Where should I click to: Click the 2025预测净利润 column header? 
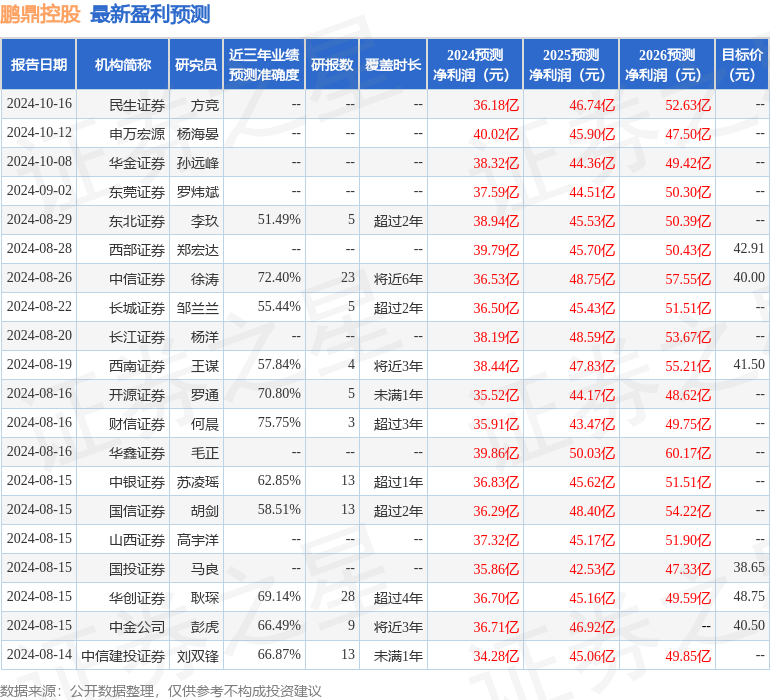tap(571, 64)
